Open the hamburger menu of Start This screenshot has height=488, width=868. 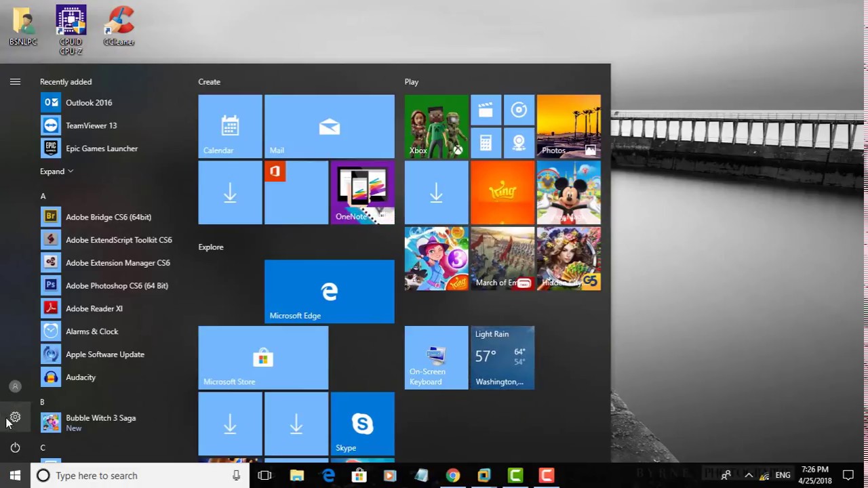pyautogui.click(x=15, y=82)
